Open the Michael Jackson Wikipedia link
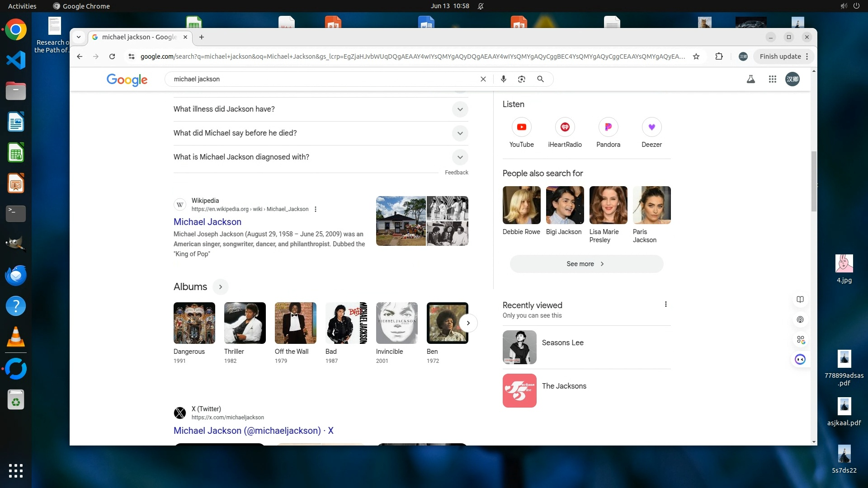Image resolution: width=868 pixels, height=488 pixels. (x=208, y=222)
